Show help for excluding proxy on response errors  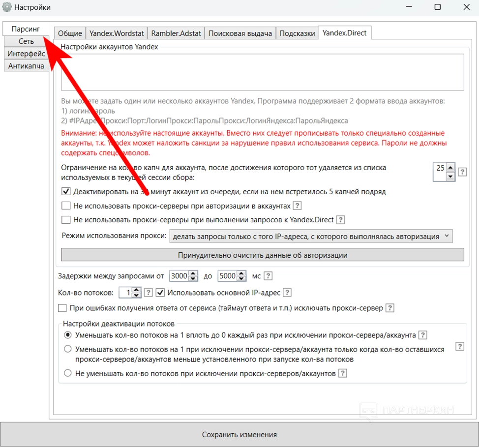click(x=389, y=308)
